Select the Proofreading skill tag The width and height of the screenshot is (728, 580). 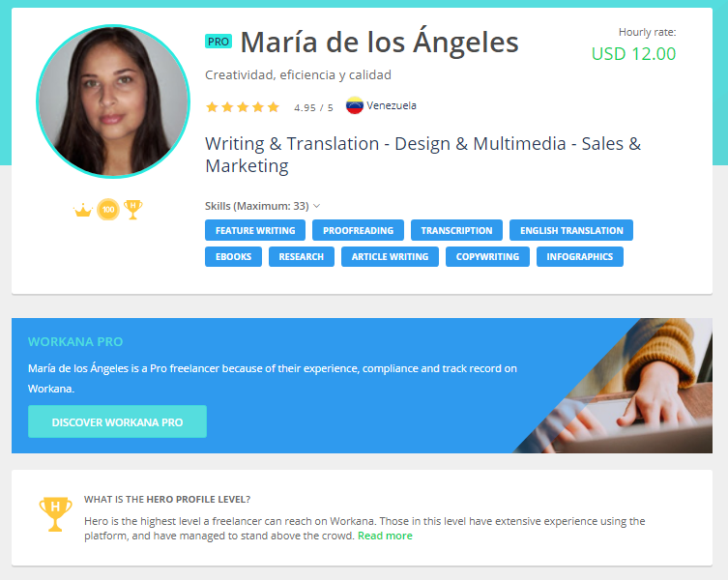coord(358,230)
